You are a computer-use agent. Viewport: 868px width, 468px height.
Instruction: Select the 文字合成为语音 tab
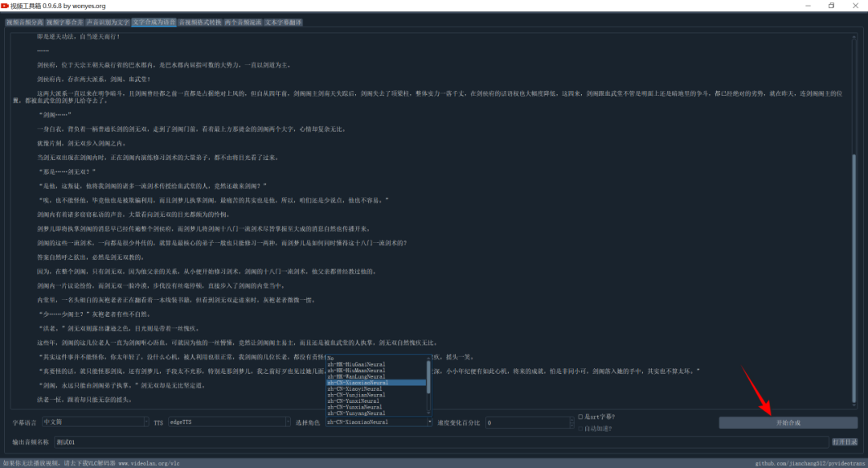click(154, 23)
